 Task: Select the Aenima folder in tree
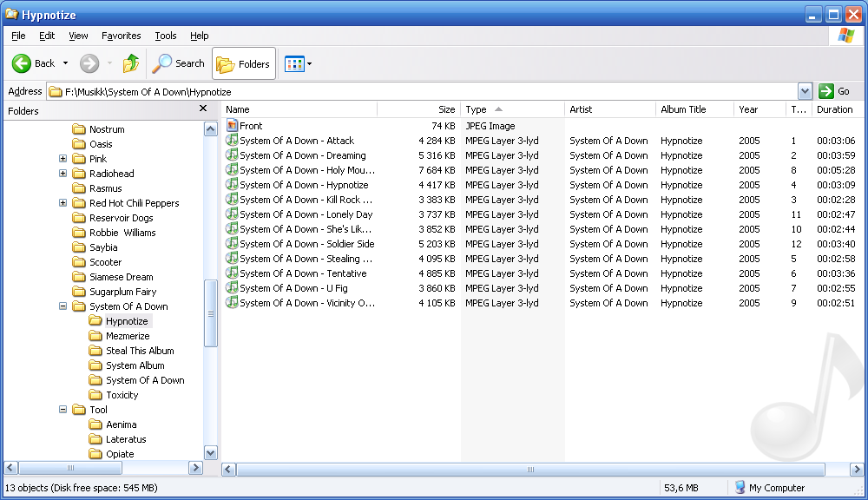pos(122,424)
